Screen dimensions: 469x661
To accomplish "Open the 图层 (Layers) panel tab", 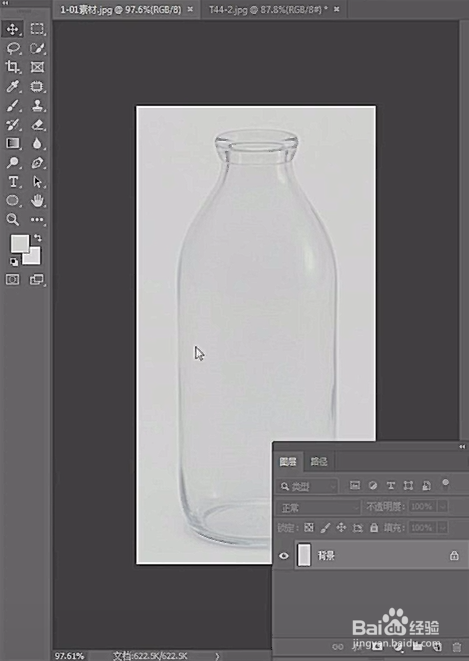I will click(x=288, y=462).
